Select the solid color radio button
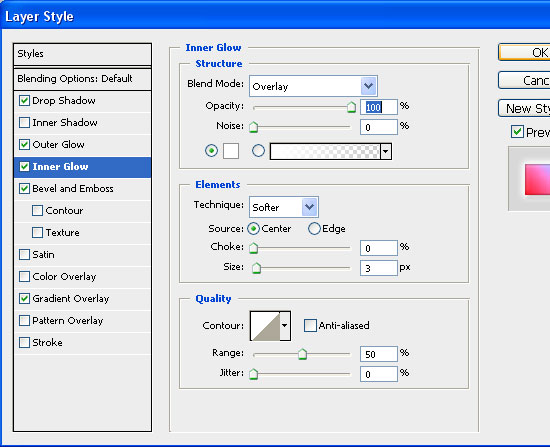This screenshot has height=447, width=550. [212, 151]
